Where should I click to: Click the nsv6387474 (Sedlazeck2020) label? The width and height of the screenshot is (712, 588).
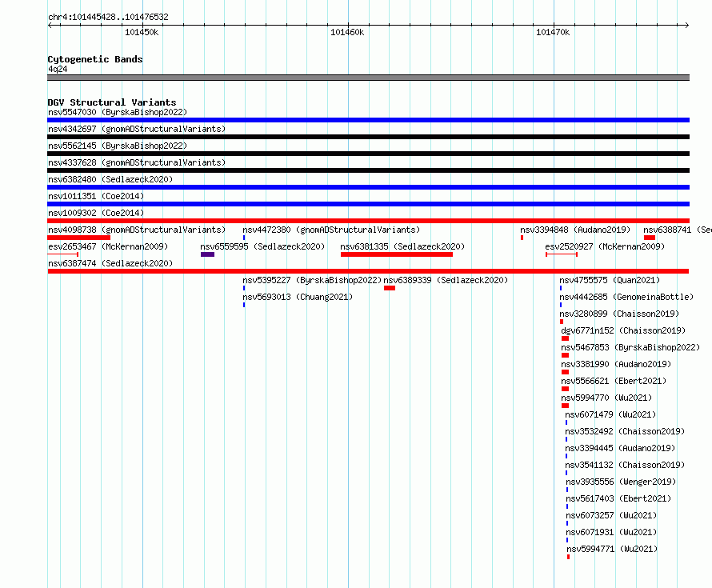(x=110, y=263)
